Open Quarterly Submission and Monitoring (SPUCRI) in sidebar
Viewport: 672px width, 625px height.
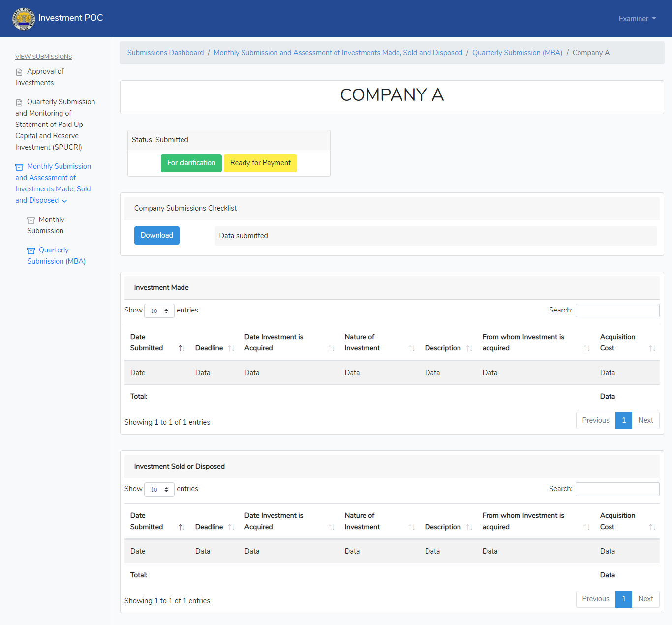[x=55, y=125]
